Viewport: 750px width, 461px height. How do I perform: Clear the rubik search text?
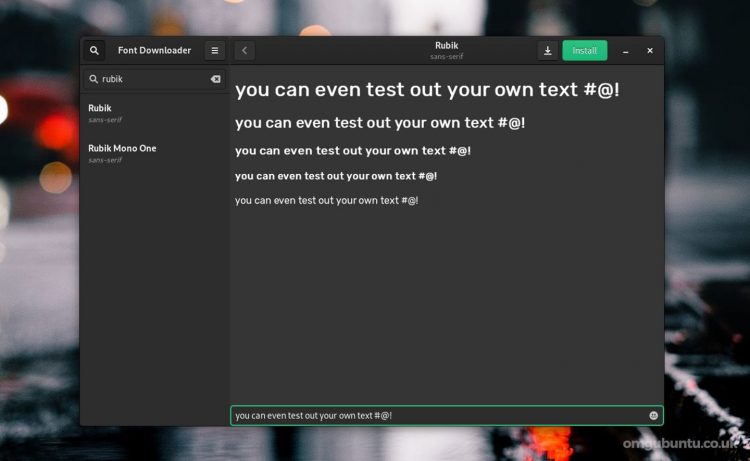point(216,79)
